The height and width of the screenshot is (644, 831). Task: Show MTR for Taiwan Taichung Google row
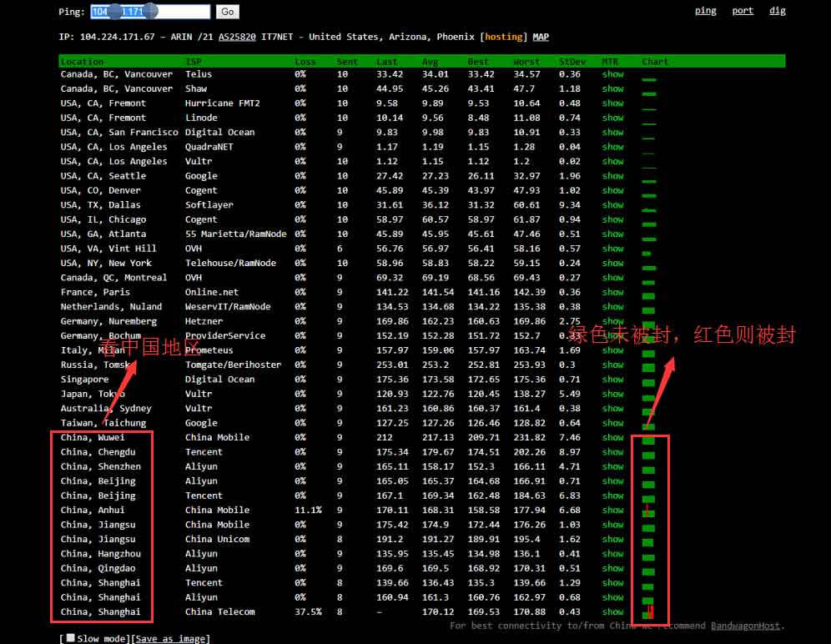pos(612,423)
